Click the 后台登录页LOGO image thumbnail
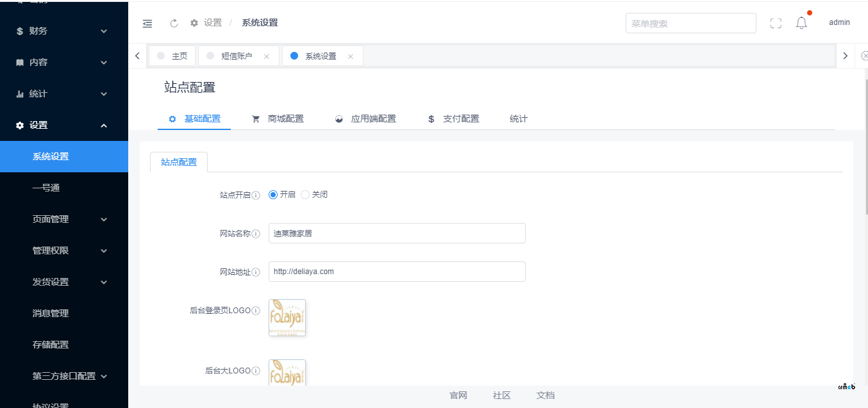The image size is (868, 408). click(287, 318)
